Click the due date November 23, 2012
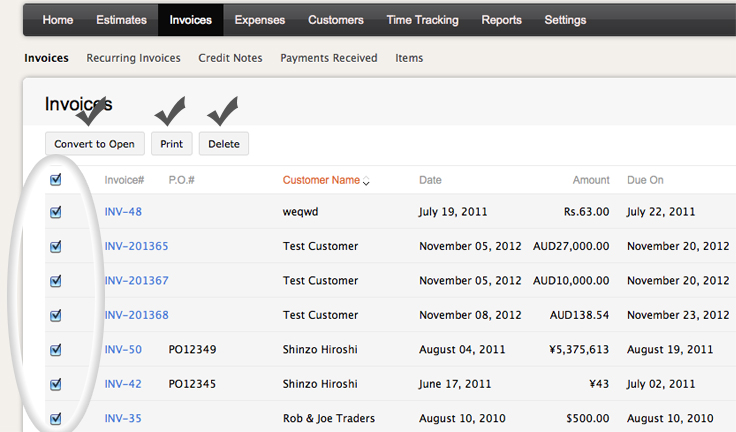Screen dimensions: 736x432 click(x=678, y=315)
